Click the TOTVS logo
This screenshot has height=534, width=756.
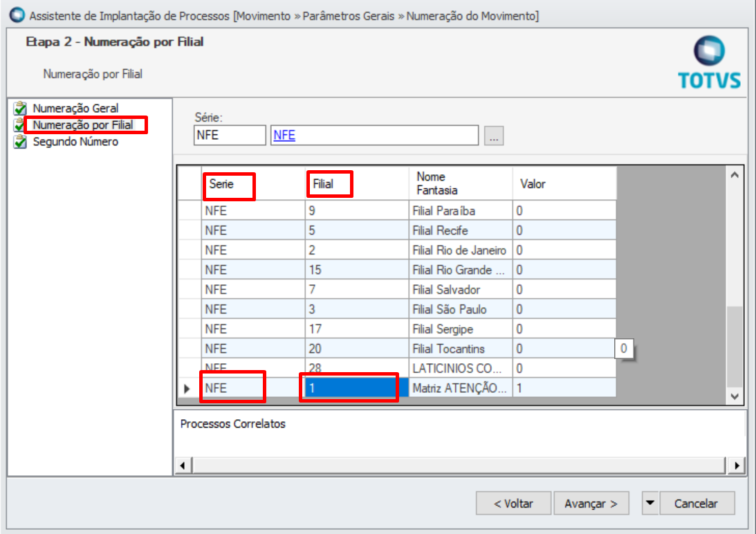coord(709,63)
